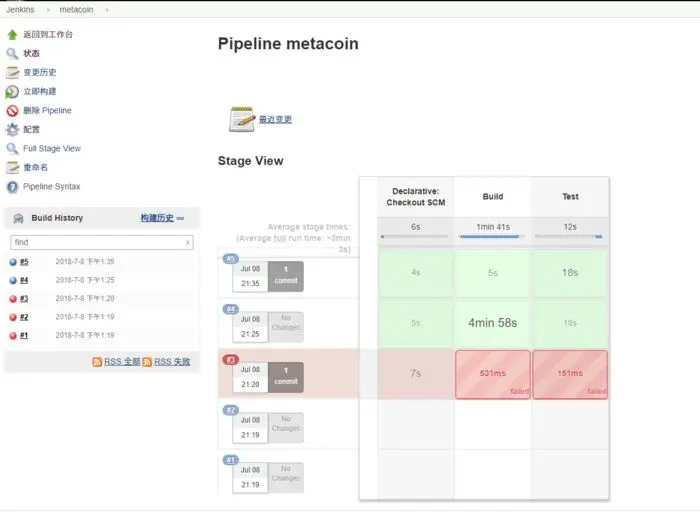Click the status magnifier icon

click(12, 54)
